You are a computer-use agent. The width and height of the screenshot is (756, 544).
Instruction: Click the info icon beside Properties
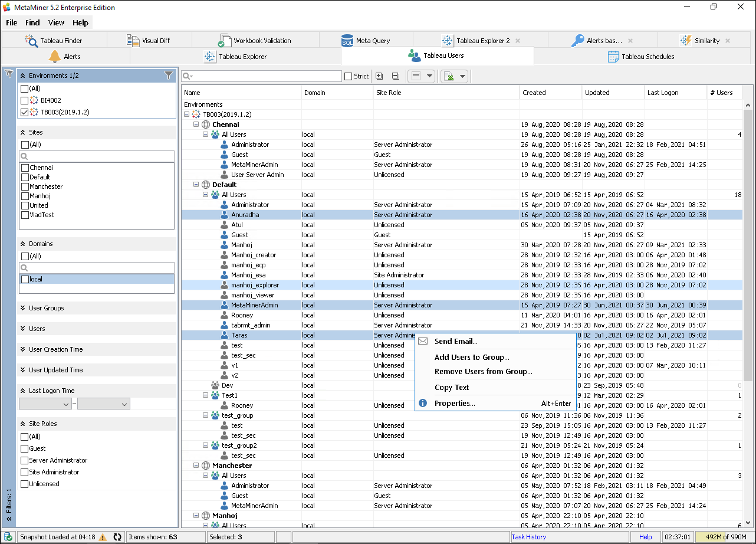pyautogui.click(x=423, y=403)
